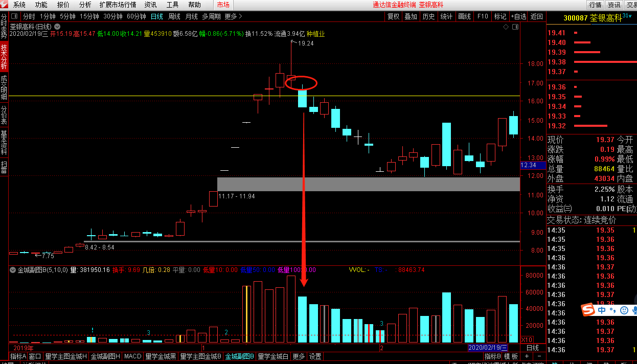Select the 多周期 multi-period view

click(x=211, y=16)
